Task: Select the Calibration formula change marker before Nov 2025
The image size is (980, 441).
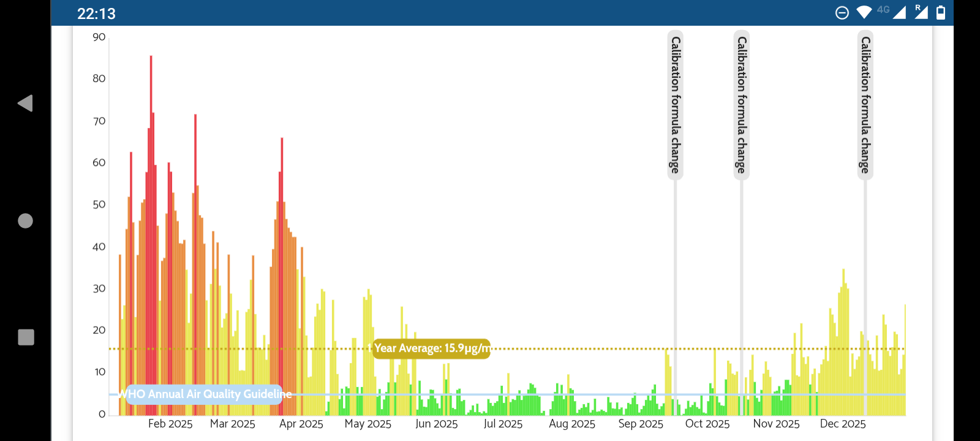Action: [x=741, y=104]
